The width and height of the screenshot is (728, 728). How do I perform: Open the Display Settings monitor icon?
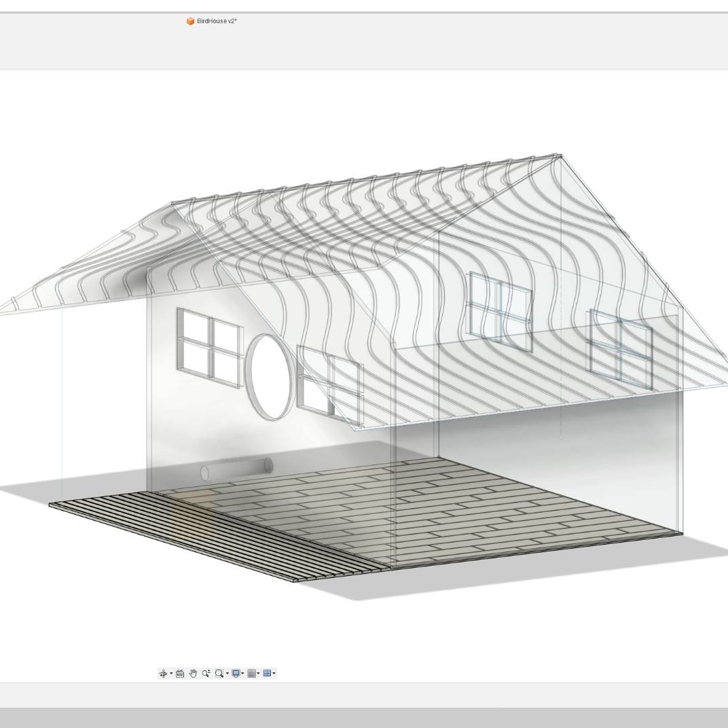pos(236,673)
